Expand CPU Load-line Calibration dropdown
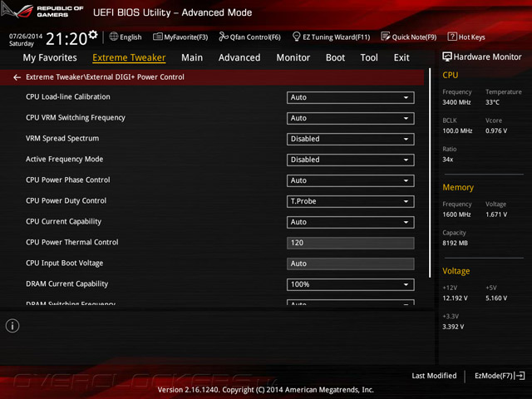 [x=351, y=98]
